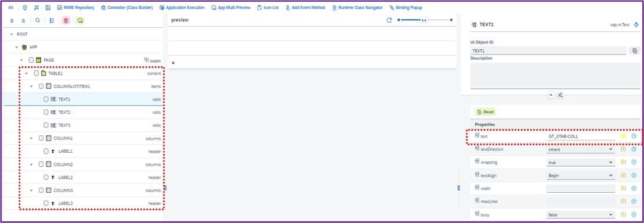Screen dimensions: 644x223
Task: Click the glasses display icon in top toolbar
Action: (x=10, y=8)
